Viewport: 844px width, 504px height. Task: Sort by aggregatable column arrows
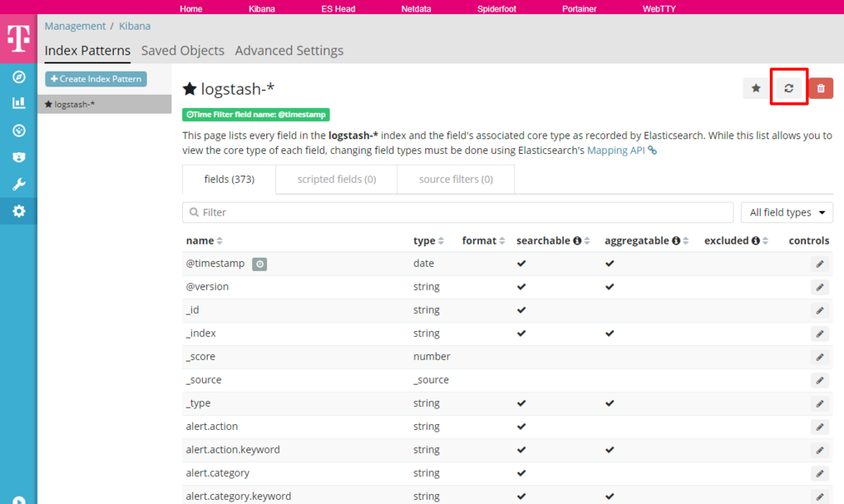click(x=686, y=241)
